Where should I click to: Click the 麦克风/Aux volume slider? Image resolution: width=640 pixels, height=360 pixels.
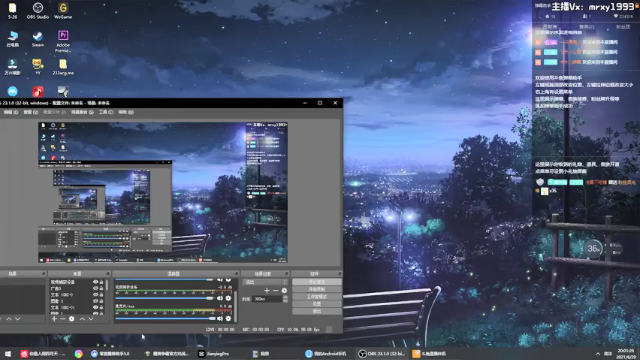(165, 318)
